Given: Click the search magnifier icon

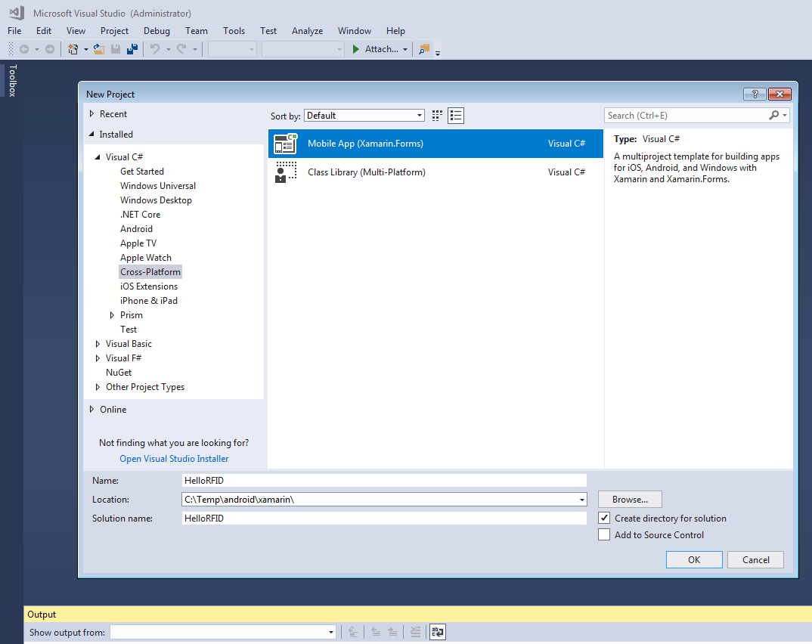Looking at the screenshot, I should (774, 115).
